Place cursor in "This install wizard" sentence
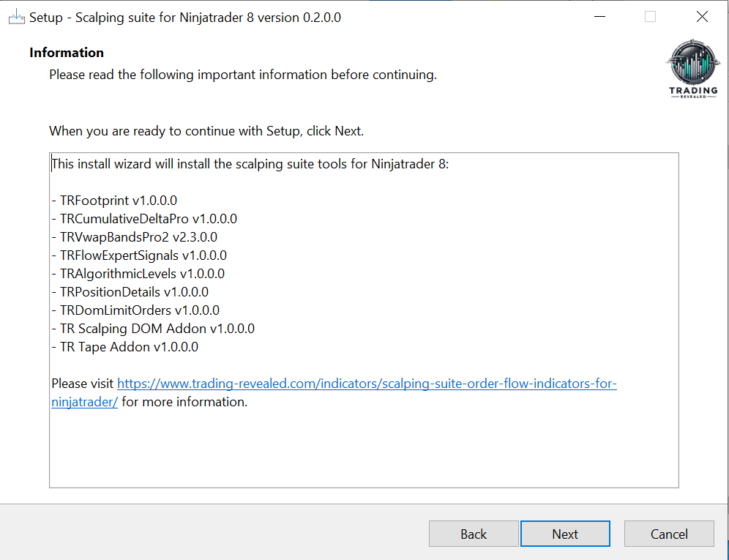The width and height of the screenshot is (729, 560). click(x=249, y=164)
